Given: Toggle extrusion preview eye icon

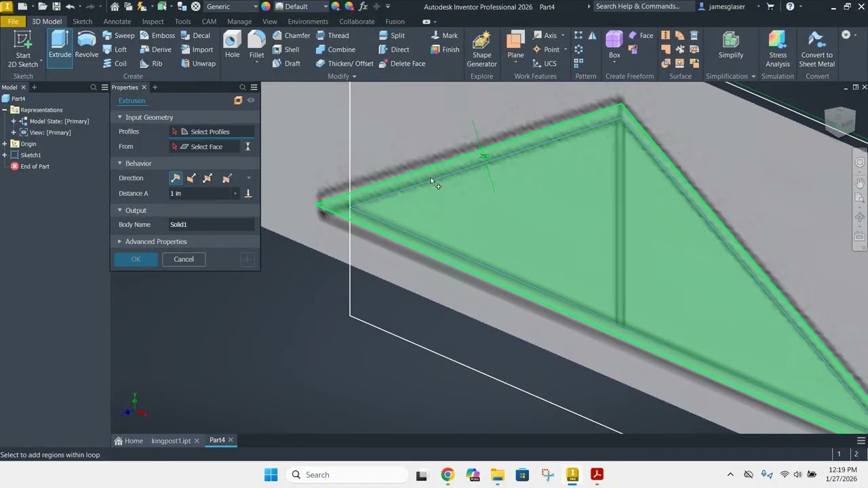Looking at the screenshot, I should [x=251, y=100].
